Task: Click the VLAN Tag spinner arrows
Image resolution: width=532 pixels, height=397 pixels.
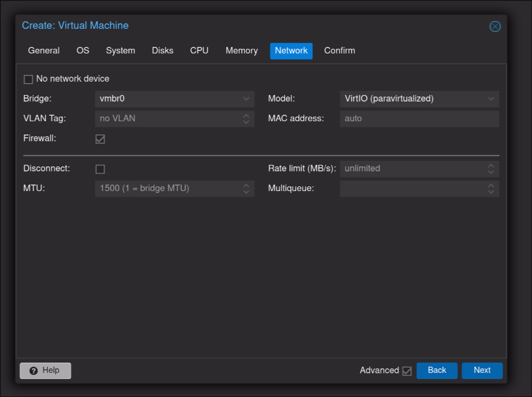Action: (x=246, y=119)
